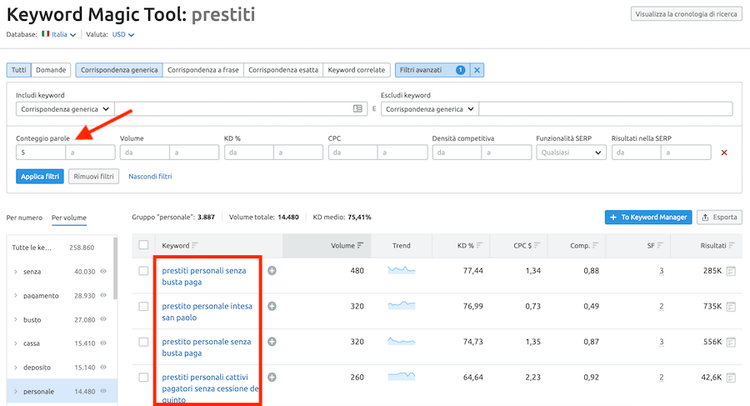
Task: Add 'prestito personale intesa san paolo' plus icon
Action: (272, 306)
